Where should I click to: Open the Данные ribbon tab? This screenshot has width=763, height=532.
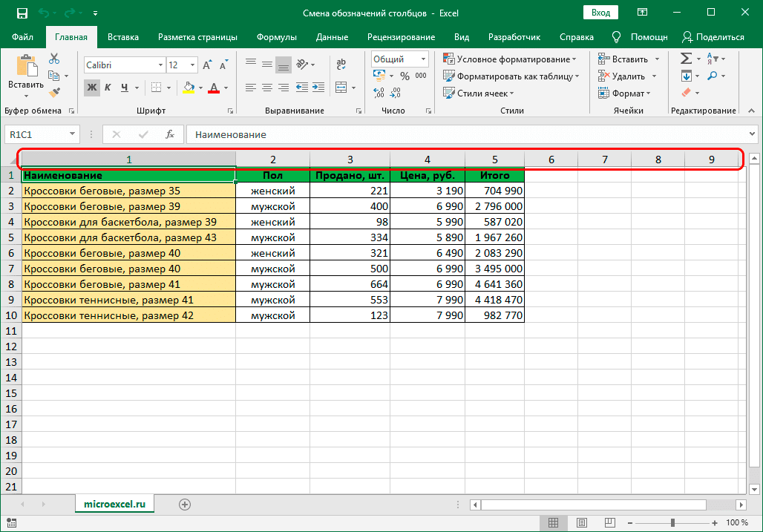[x=331, y=36]
